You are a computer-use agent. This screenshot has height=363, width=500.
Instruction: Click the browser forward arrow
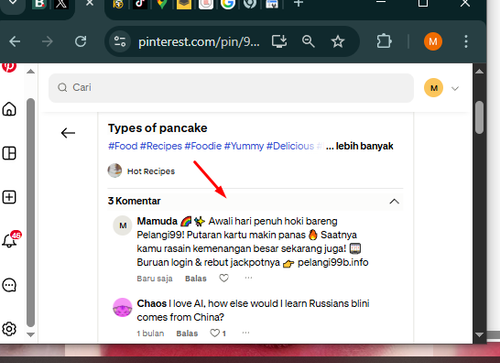[47, 42]
